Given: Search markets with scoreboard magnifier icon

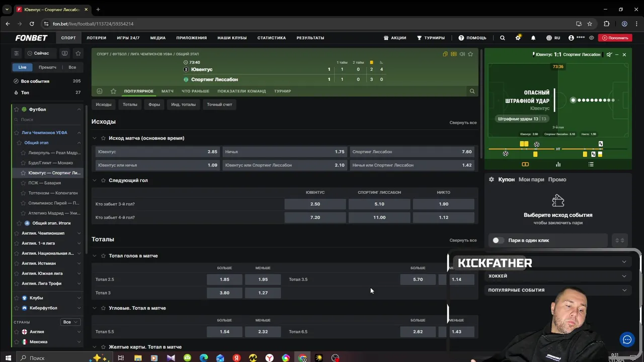Looking at the screenshot, I should coord(472,91).
